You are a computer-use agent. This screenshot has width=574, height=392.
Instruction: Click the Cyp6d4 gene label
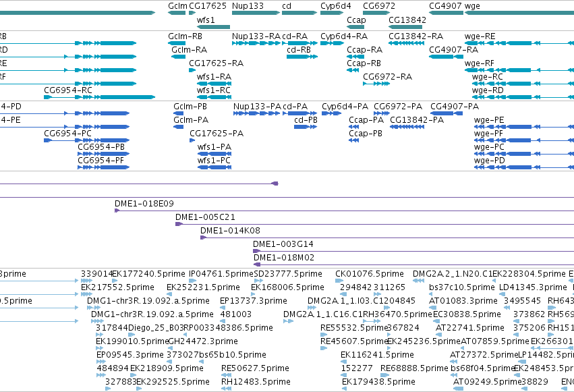click(x=336, y=6)
